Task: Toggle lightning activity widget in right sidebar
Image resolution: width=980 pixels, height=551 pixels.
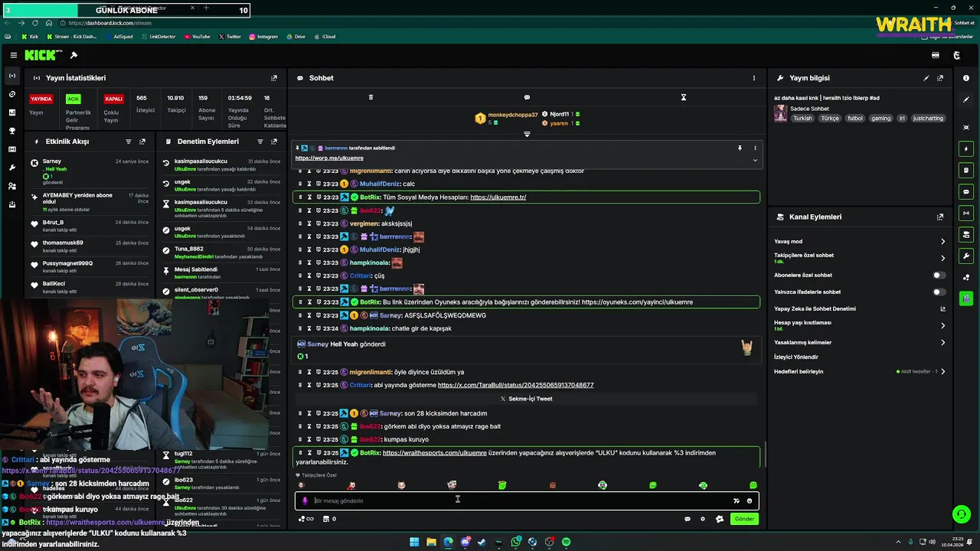Action: click(966, 148)
